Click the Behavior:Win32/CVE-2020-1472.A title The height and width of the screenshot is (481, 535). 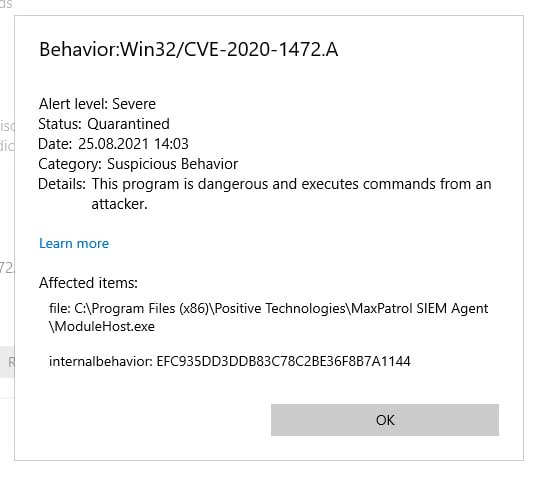(x=189, y=49)
